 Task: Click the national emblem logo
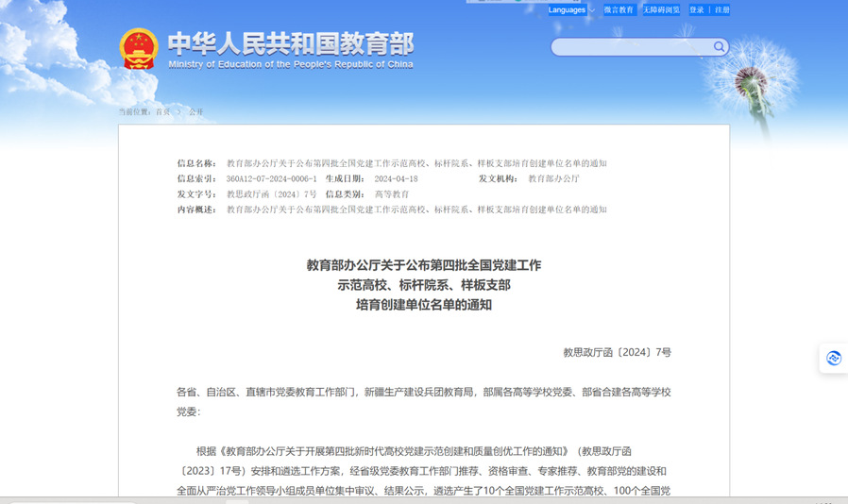point(139,49)
